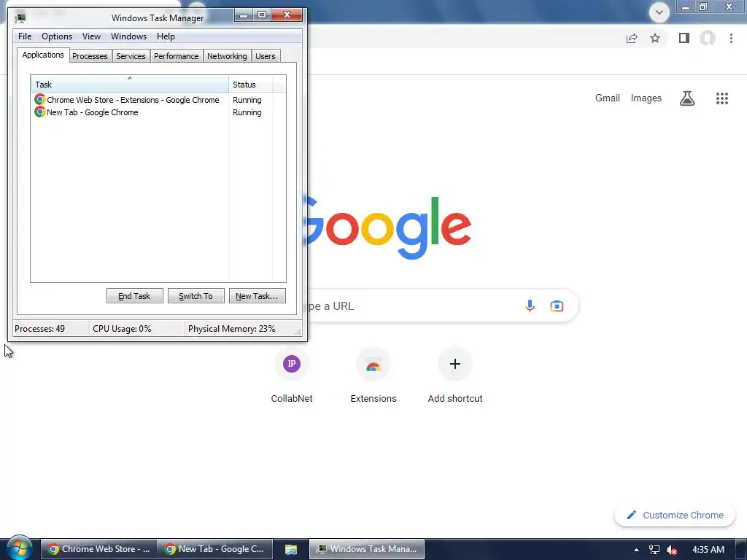Open the Gmail link
Screen dimensions: 747x560
[x=608, y=98]
